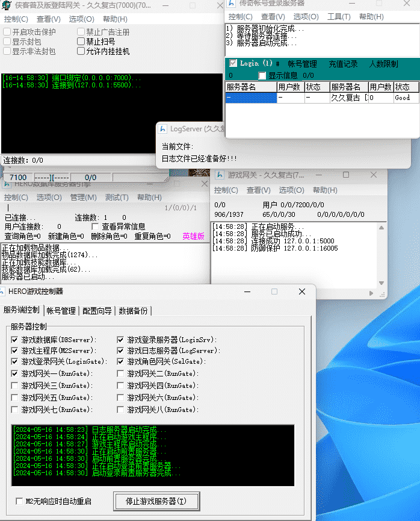Open 选项(O) menu in login gateway window
The height and width of the screenshot is (521, 420).
81,19
